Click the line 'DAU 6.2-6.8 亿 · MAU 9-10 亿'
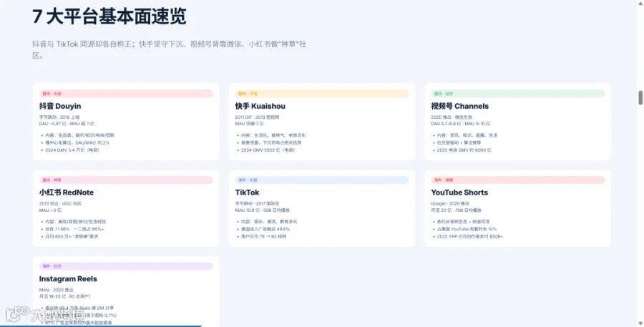Viewport: 644px width, 327px height. click(x=460, y=124)
